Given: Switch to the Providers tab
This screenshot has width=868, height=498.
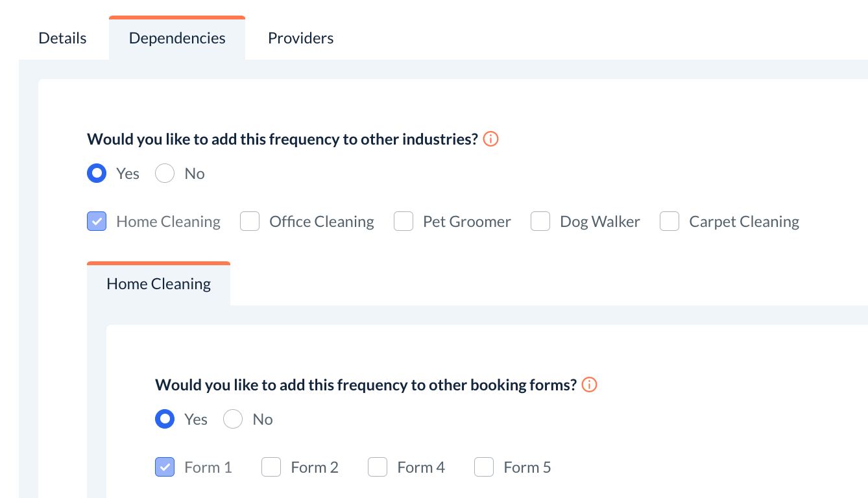Looking at the screenshot, I should 300,38.
